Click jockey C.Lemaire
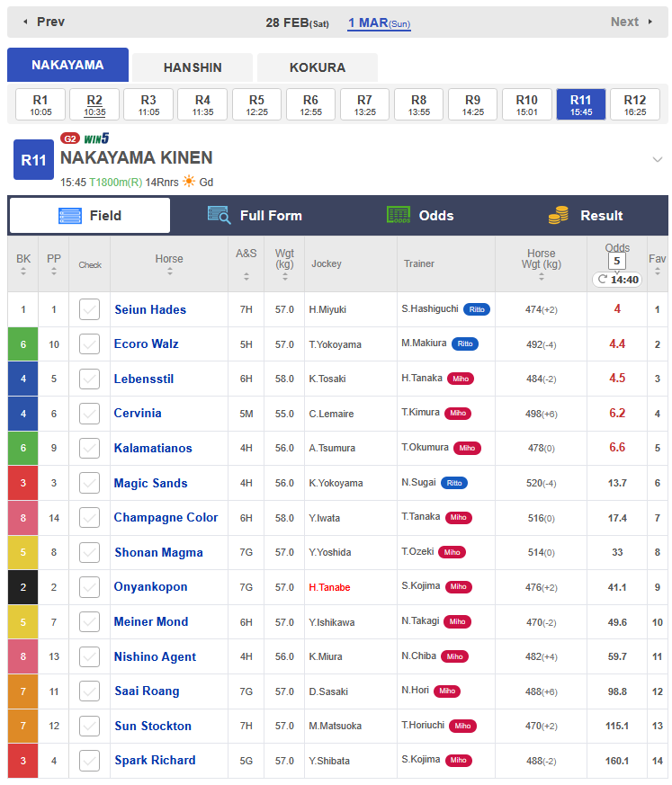This screenshot has width=672, height=785. click(x=331, y=414)
